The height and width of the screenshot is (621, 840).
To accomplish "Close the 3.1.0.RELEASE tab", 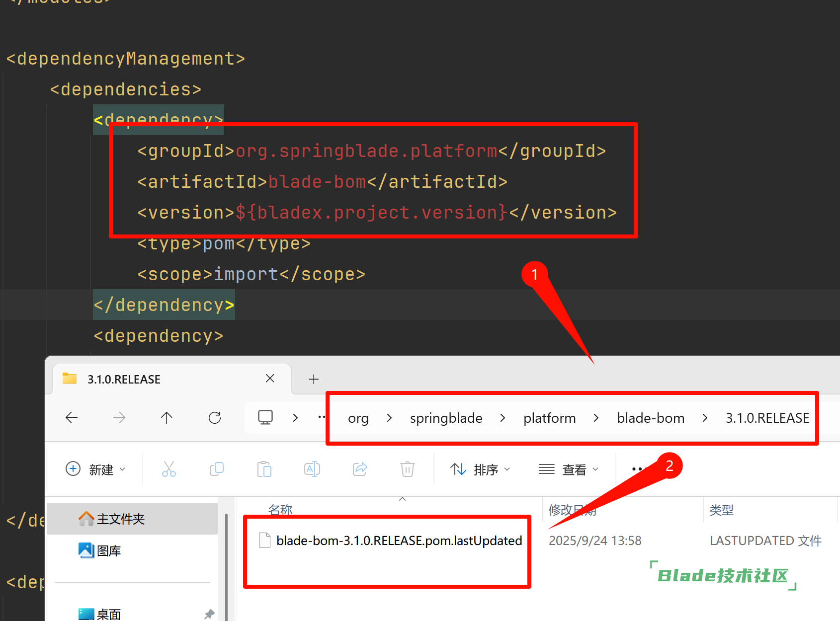I will point(270,379).
